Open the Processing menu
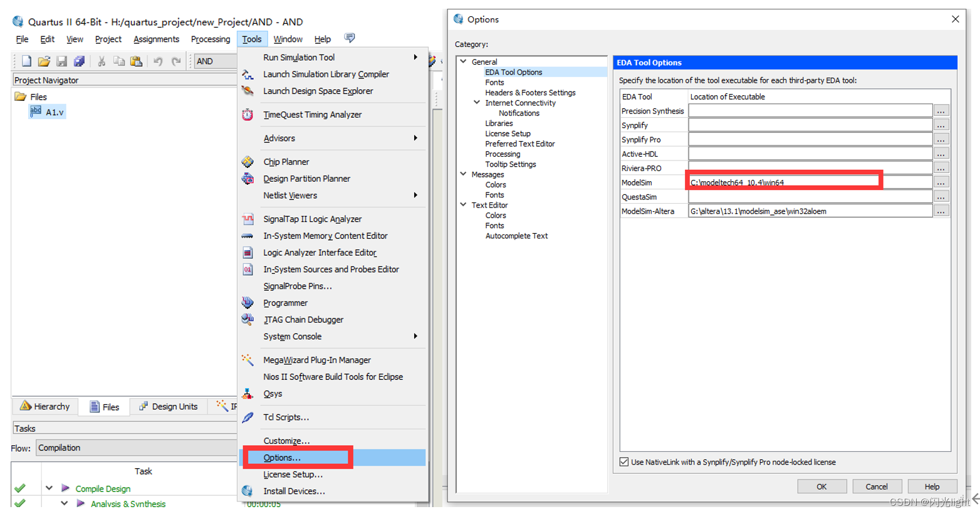 click(x=211, y=39)
